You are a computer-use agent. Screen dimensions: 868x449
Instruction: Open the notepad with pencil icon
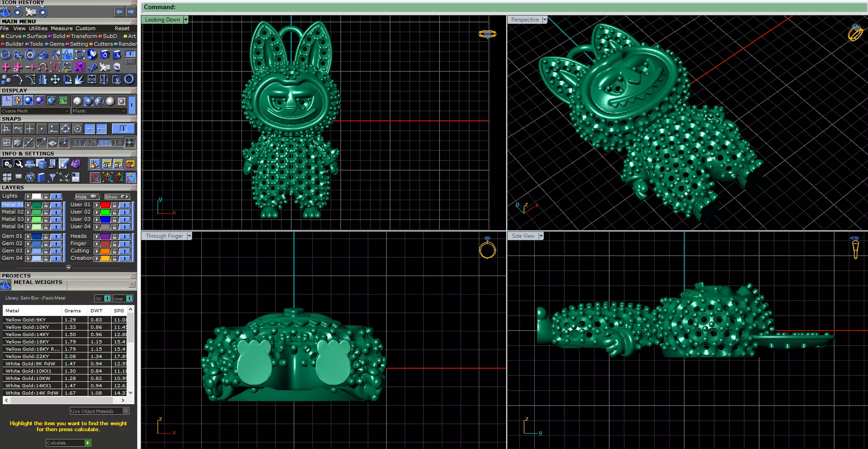[x=64, y=164]
